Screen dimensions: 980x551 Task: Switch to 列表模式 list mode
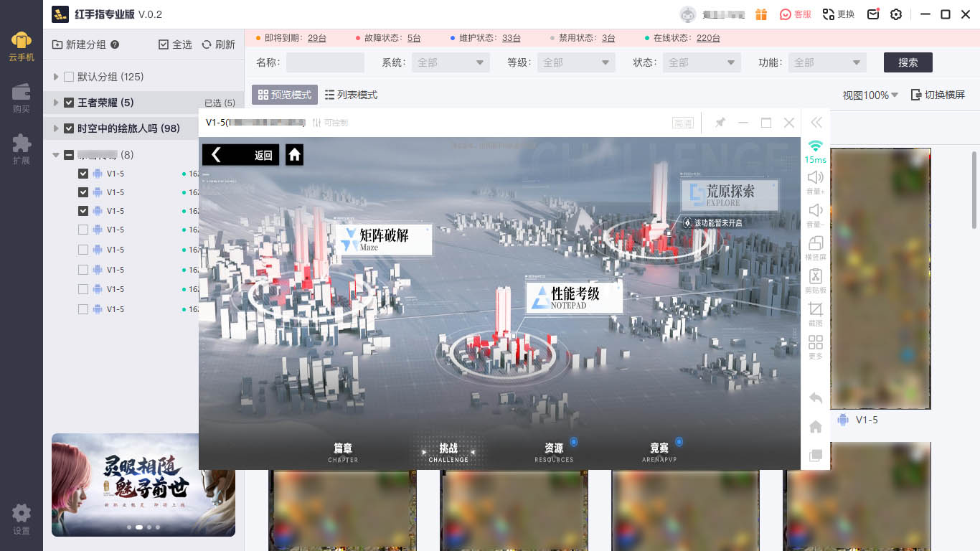click(x=351, y=95)
